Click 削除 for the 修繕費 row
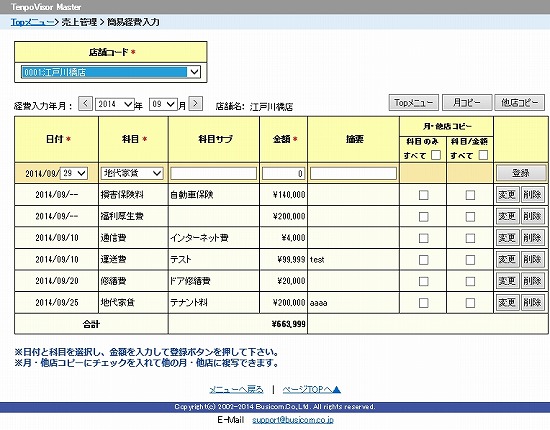Viewport: 550px width, 430px height. click(532, 281)
